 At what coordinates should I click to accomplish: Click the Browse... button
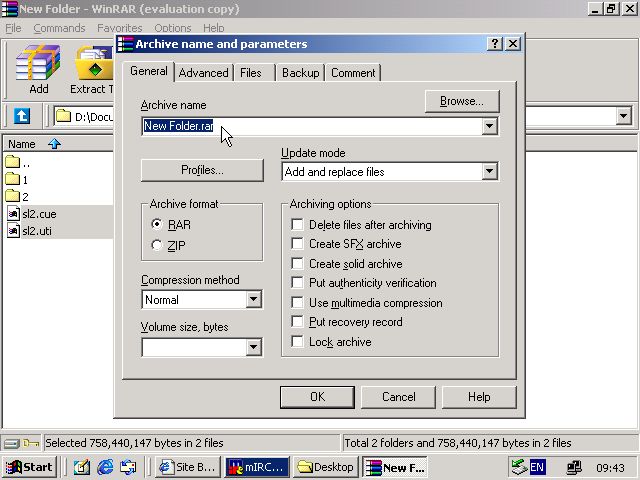tap(462, 101)
